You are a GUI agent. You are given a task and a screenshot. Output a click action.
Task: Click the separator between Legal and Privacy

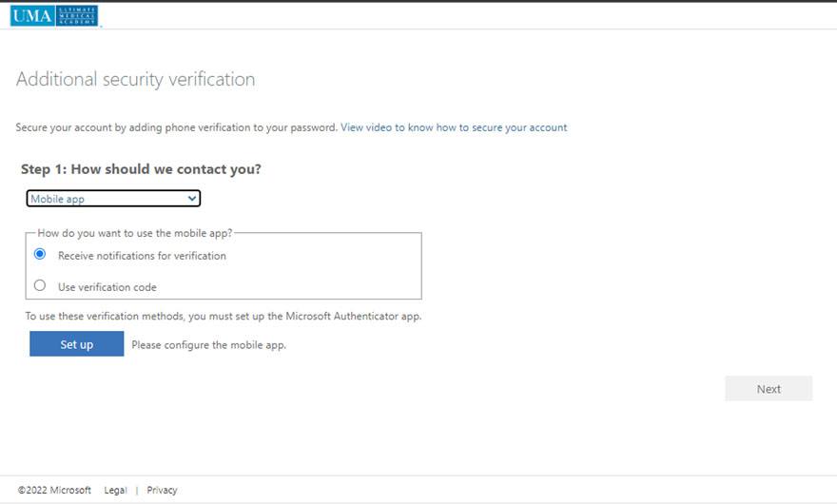pos(137,491)
